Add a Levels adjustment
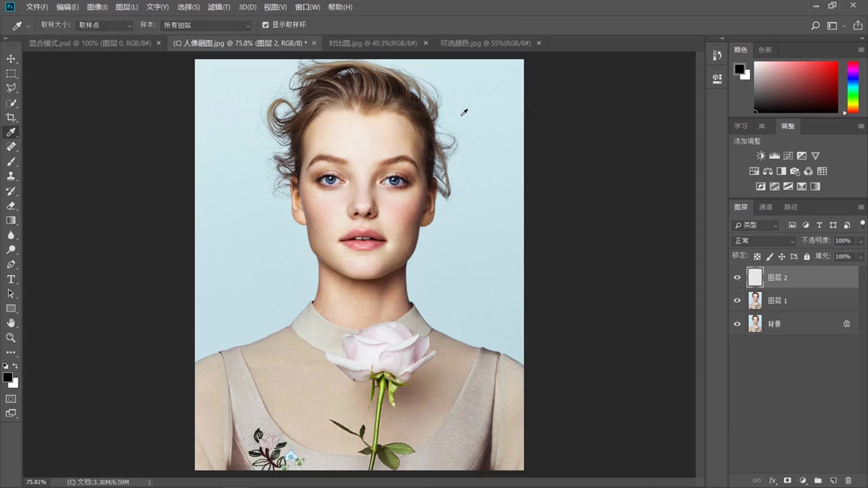 point(774,156)
